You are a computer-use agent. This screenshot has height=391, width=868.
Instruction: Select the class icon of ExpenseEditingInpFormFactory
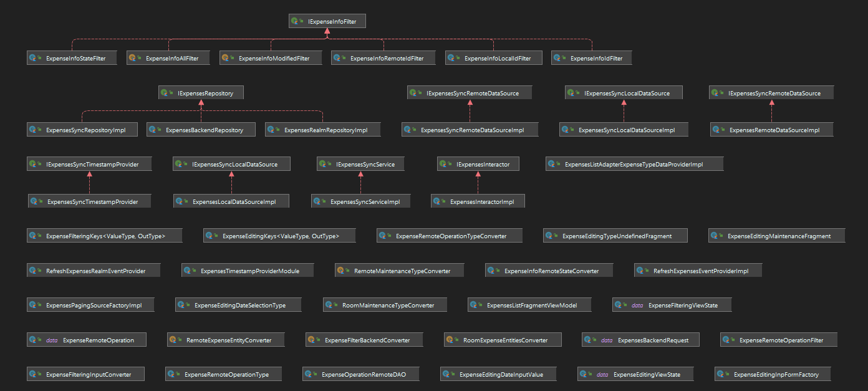(x=722, y=374)
